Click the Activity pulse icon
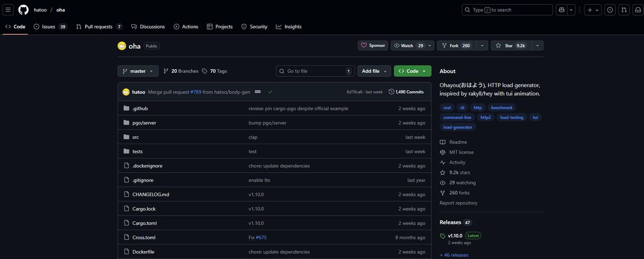Screen dimensions: 644x259 [443, 162]
